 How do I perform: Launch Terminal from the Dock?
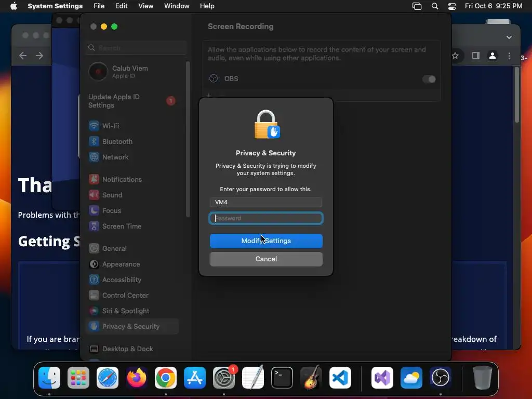pos(282,378)
